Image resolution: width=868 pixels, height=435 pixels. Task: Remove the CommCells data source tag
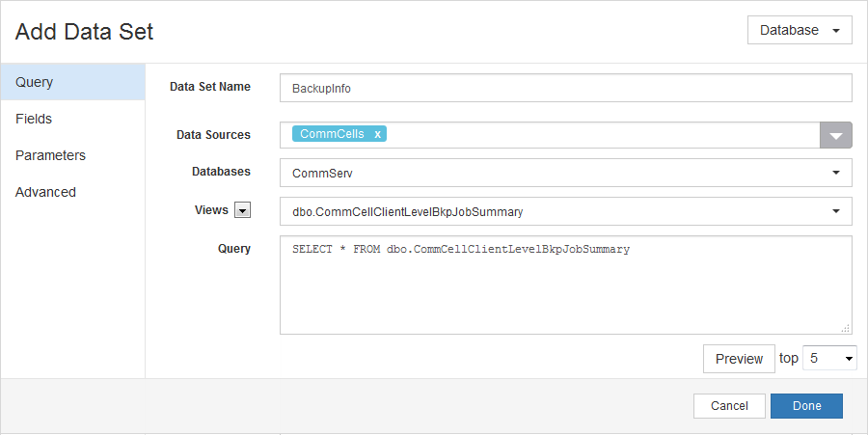tap(377, 134)
